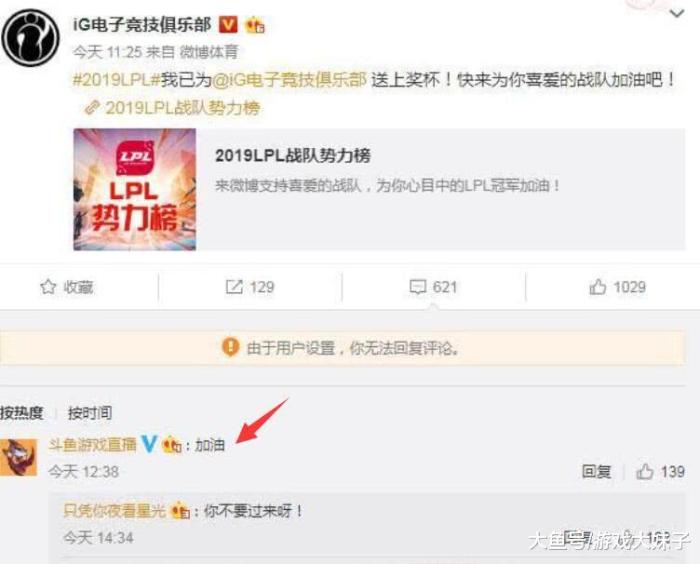The width and height of the screenshot is (700, 564).
Task: Open the LPL势力榜 card thumbnail
Action: (x=134, y=189)
